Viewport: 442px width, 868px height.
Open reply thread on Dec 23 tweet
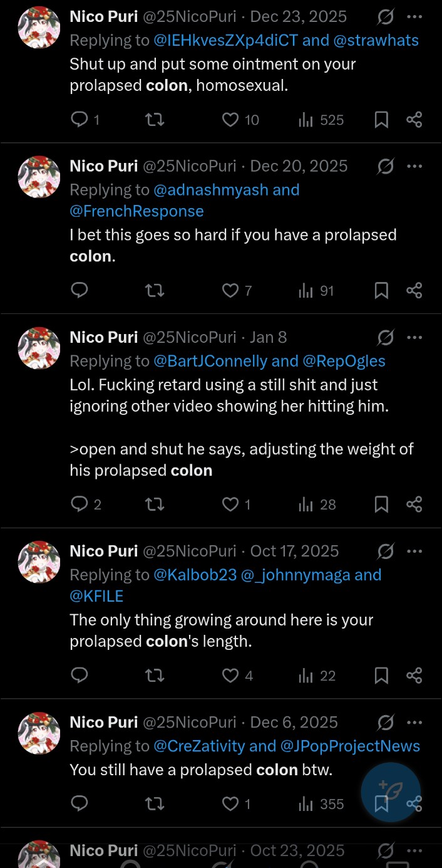click(x=86, y=120)
